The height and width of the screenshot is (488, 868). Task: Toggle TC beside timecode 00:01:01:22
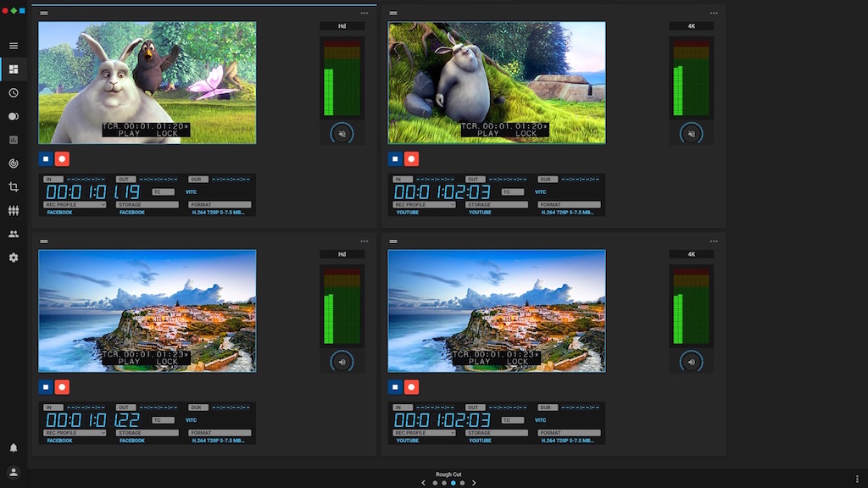[x=163, y=420]
